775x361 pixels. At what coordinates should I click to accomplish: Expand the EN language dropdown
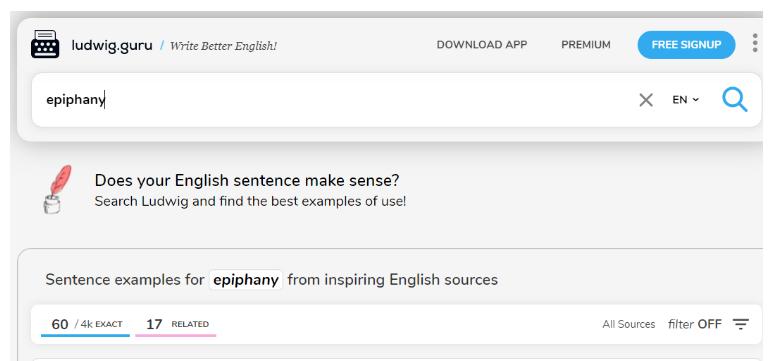(x=686, y=100)
